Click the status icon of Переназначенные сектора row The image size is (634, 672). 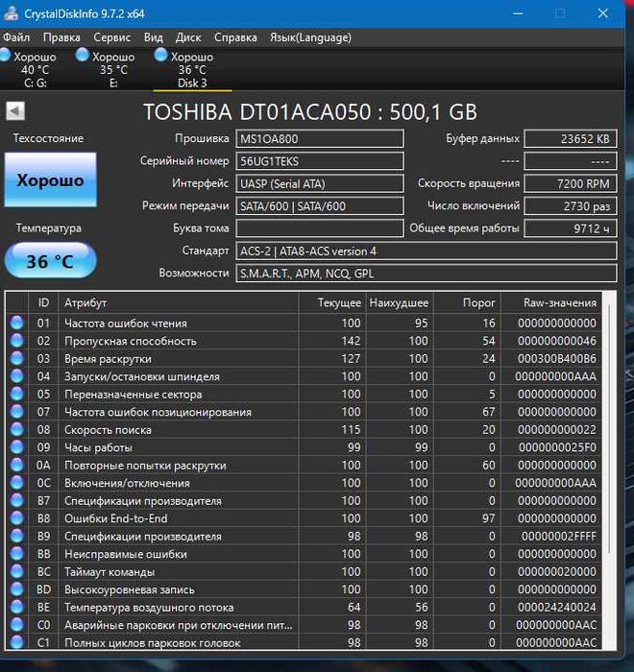coord(16,394)
